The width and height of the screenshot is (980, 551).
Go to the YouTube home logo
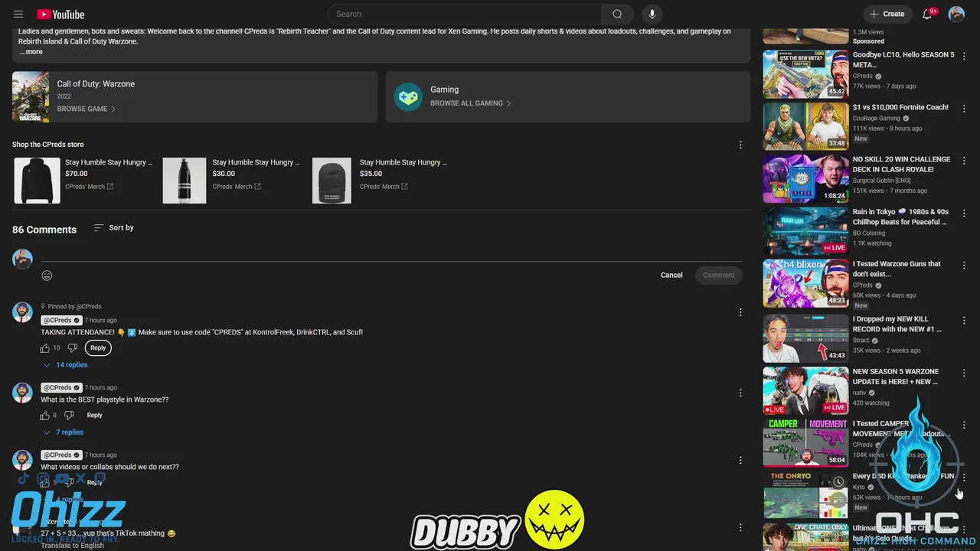(60, 14)
